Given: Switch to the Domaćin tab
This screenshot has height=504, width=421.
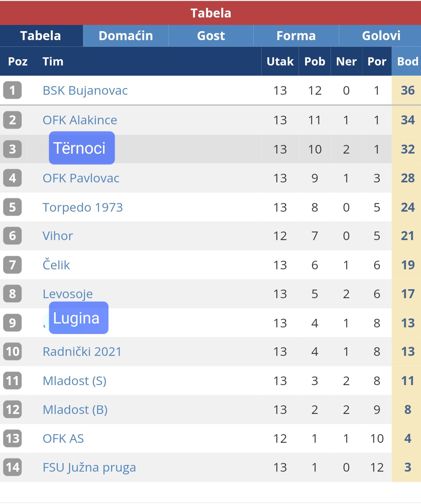Looking at the screenshot, I should (126, 36).
